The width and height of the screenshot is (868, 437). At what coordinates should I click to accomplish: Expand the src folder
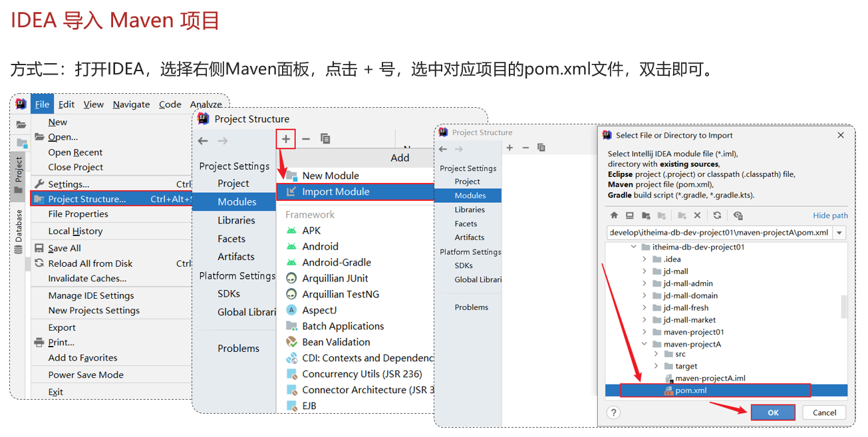[656, 354]
